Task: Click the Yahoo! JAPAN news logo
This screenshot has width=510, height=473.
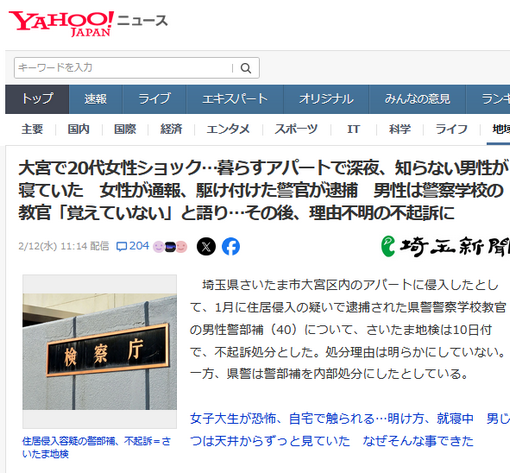Action: click(88, 23)
